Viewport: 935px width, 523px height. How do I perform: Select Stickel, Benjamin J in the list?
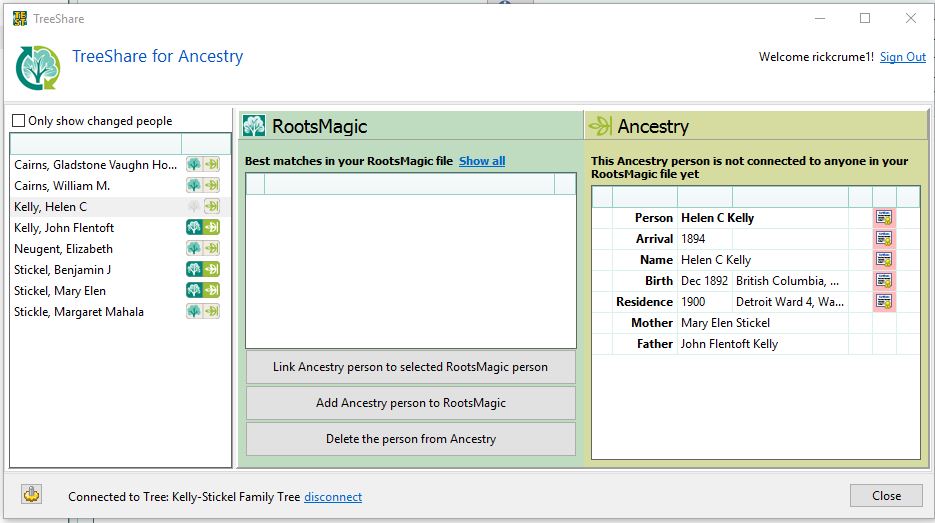click(x=63, y=270)
